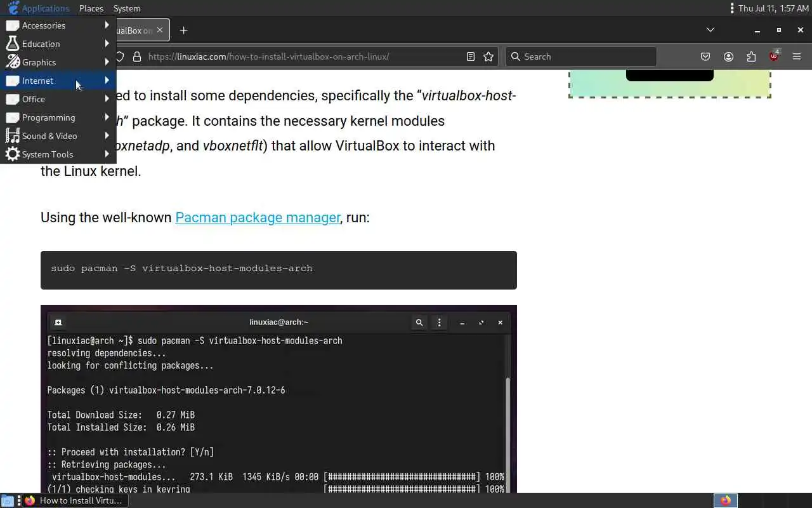The image size is (812, 508).
Task: Open the Firefox hamburger menu
Action: [x=797, y=57]
